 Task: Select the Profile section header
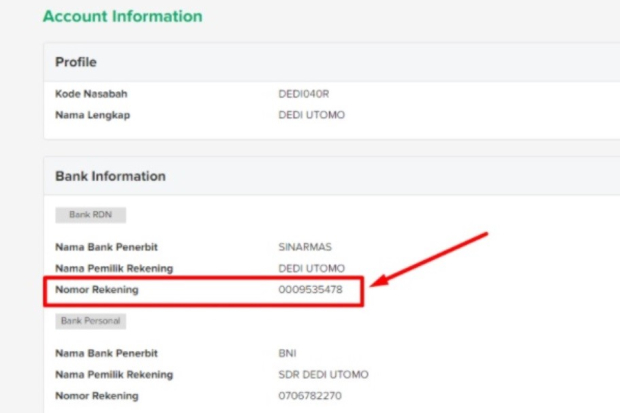[x=76, y=62]
